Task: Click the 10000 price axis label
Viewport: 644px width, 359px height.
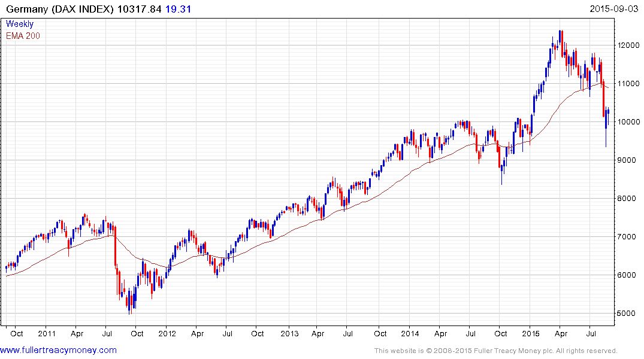Action: (628, 122)
